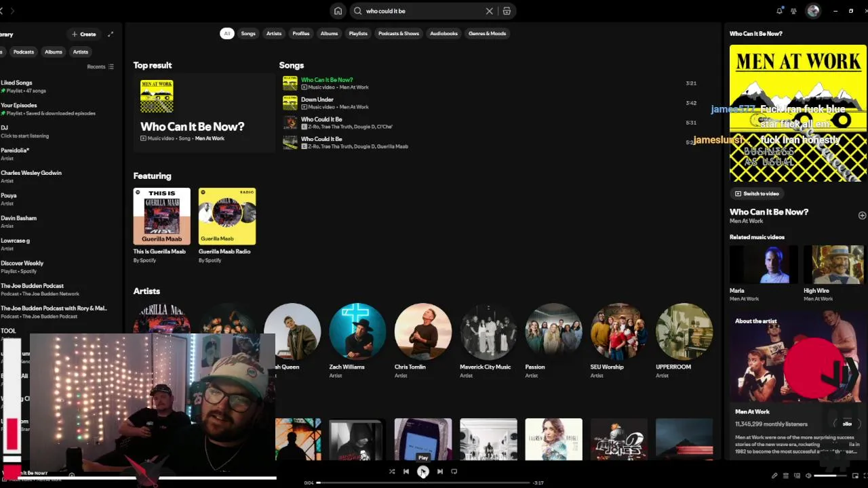
Task: Open Passion artist page
Action: (x=553, y=340)
